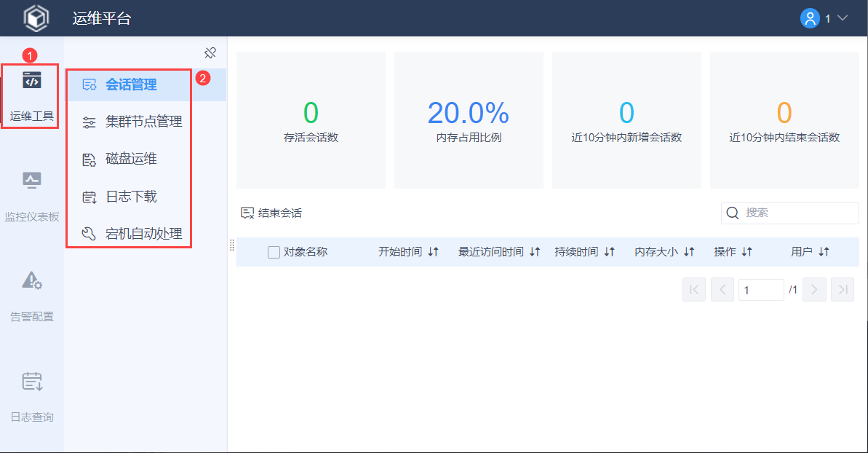868x453 pixels.
Task: Open the 日志查询 sidebar icon
Action: [x=31, y=381]
